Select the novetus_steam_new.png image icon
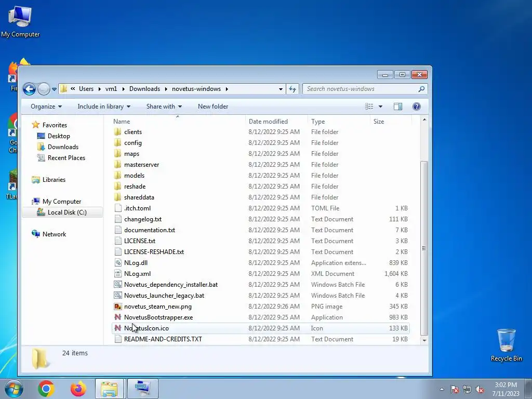This screenshot has height=399, width=532. [118, 307]
